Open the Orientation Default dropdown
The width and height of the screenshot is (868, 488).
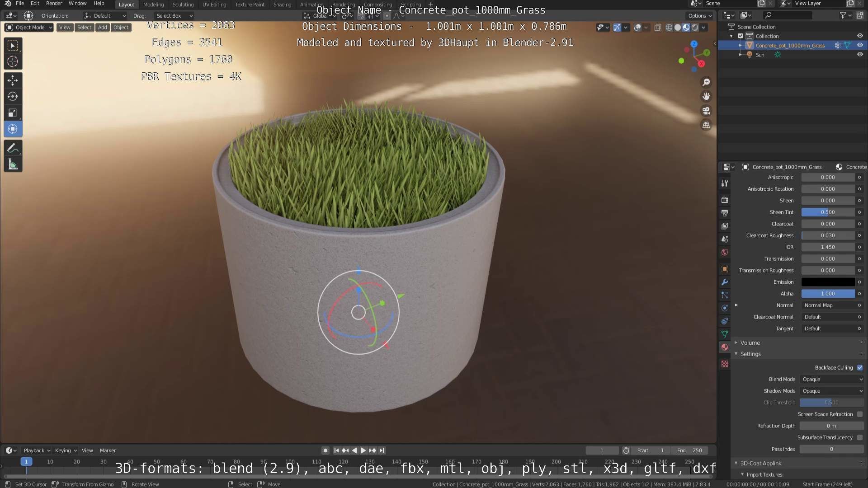(x=105, y=16)
